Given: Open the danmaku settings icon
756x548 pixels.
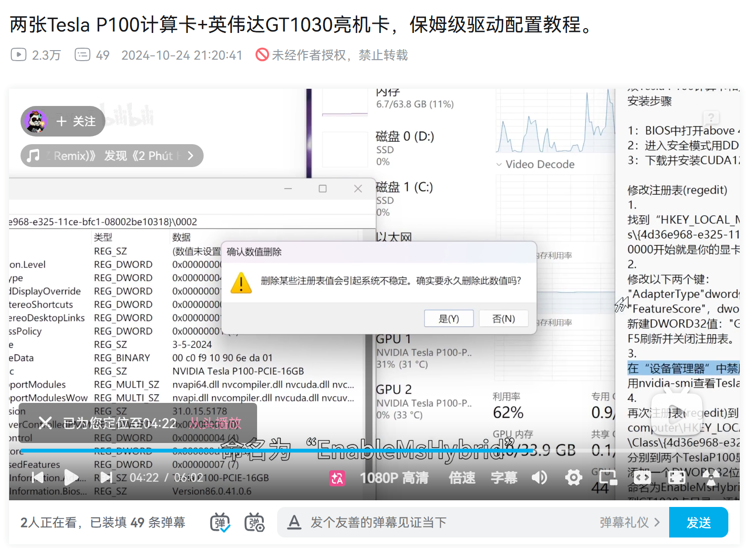Looking at the screenshot, I should tap(255, 523).
